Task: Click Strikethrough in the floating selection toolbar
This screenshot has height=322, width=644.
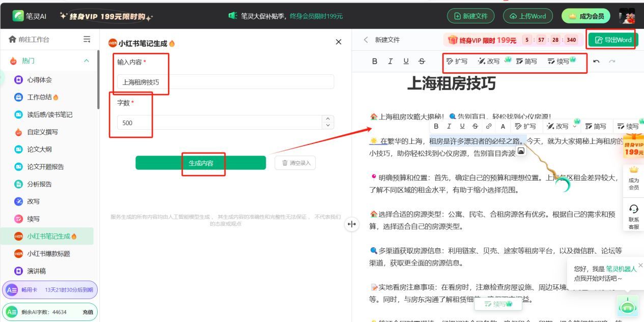Action: [475, 126]
